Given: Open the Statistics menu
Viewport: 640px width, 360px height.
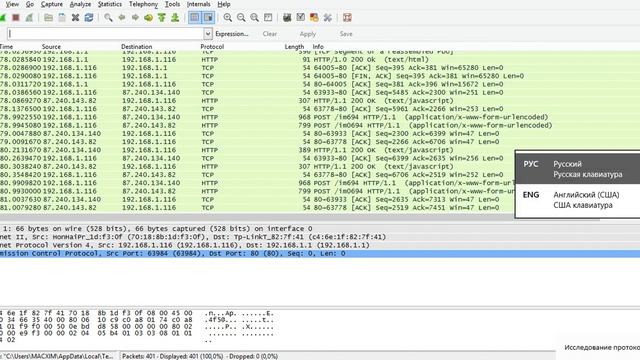Looking at the screenshot, I should pos(110,4).
